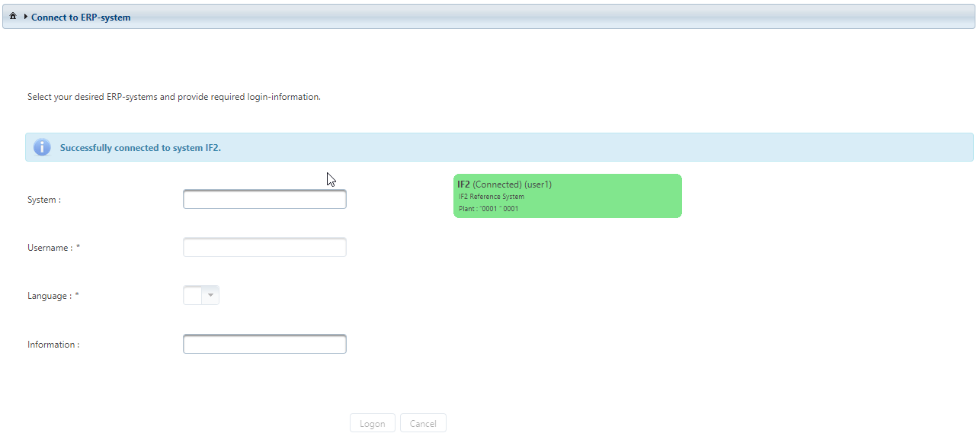Click the 'Successfully connected to system IF2' message
The height and width of the screenshot is (446, 980).
coord(140,147)
